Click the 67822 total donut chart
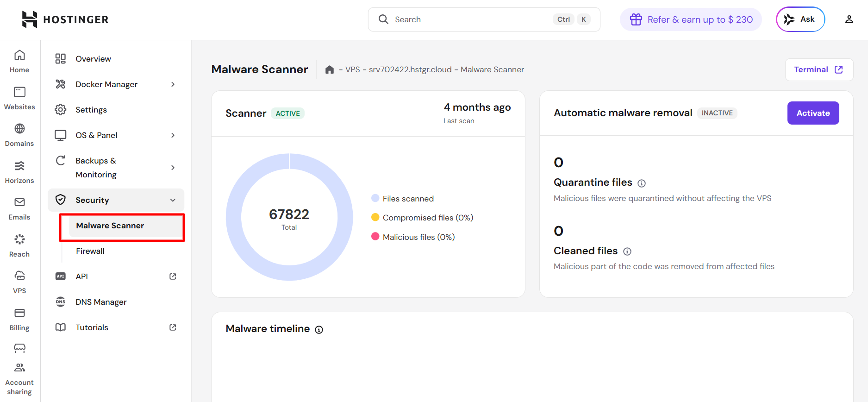This screenshot has height=402, width=868. click(289, 217)
